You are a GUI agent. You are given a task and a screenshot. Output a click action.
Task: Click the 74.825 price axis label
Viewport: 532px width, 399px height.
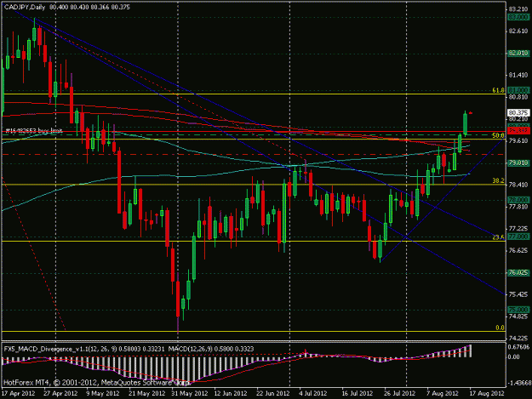coord(518,316)
